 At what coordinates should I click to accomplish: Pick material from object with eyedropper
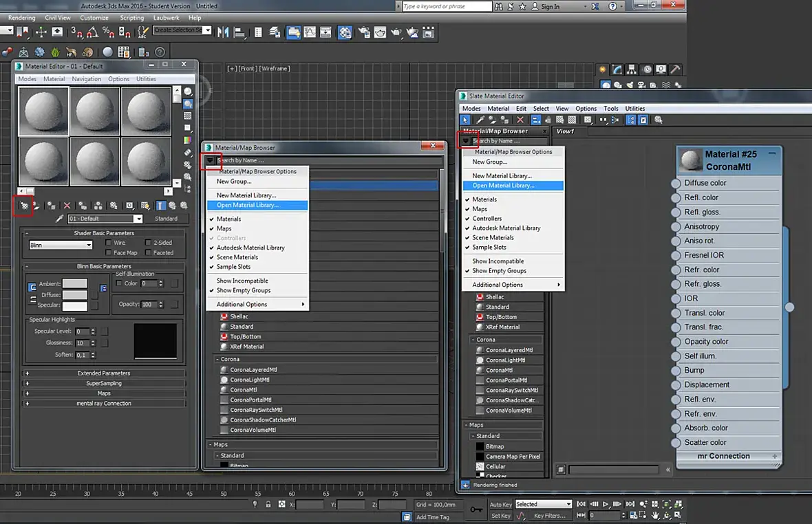point(60,219)
